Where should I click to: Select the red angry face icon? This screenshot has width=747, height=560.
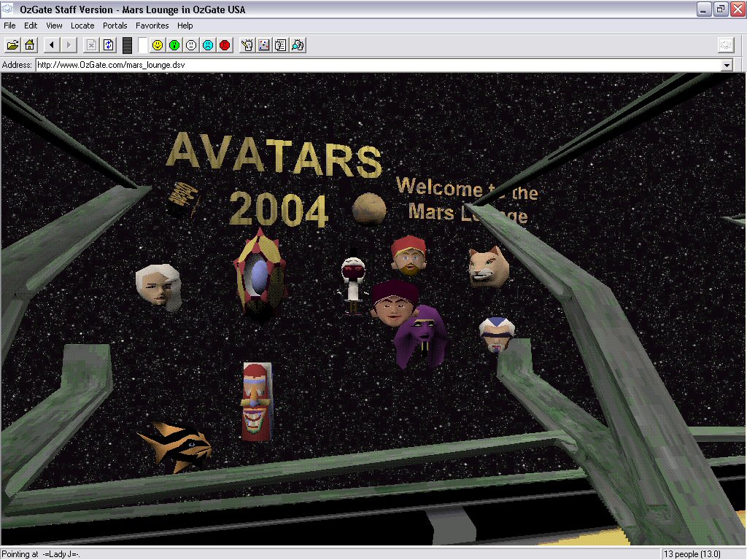[225, 45]
